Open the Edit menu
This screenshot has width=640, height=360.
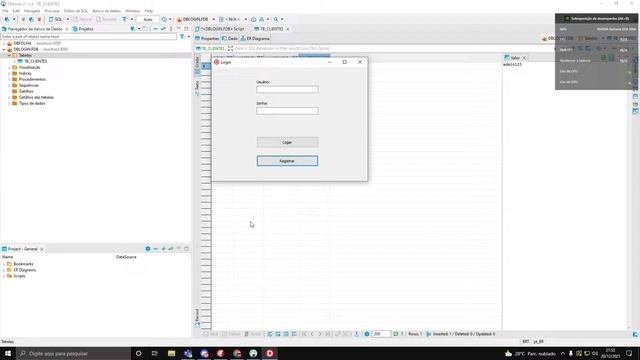(16, 11)
